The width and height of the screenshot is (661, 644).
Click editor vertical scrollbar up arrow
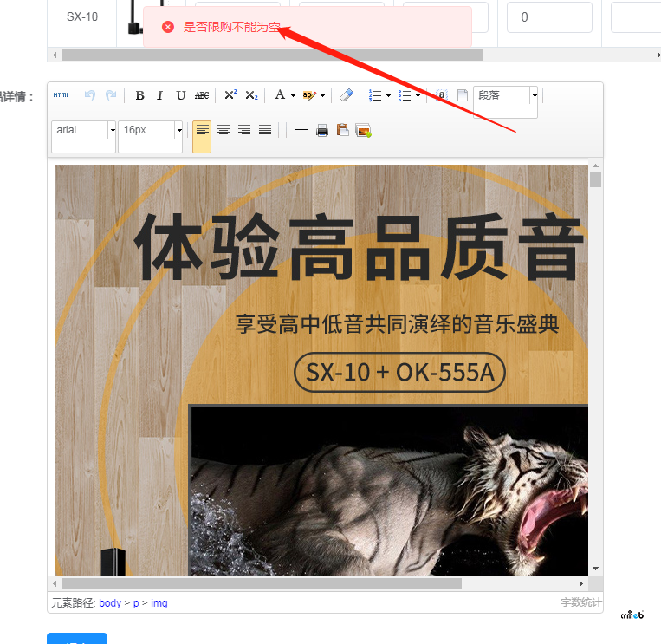[x=596, y=166]
